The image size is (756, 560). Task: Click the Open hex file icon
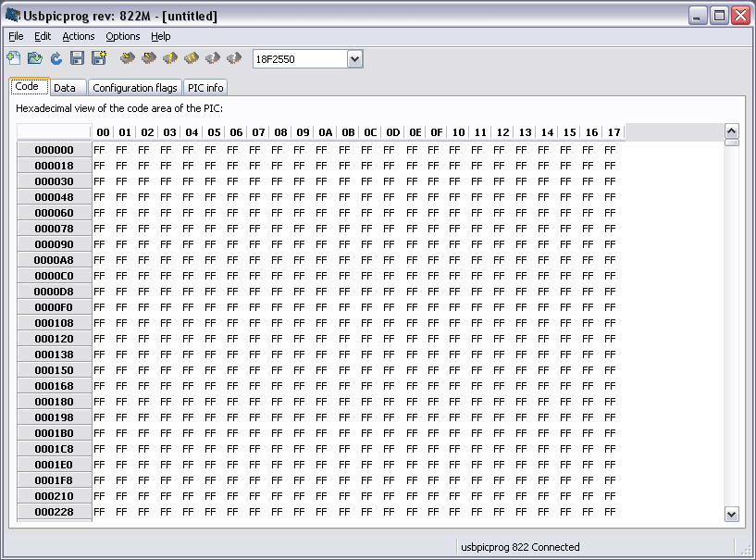(35, 59)
